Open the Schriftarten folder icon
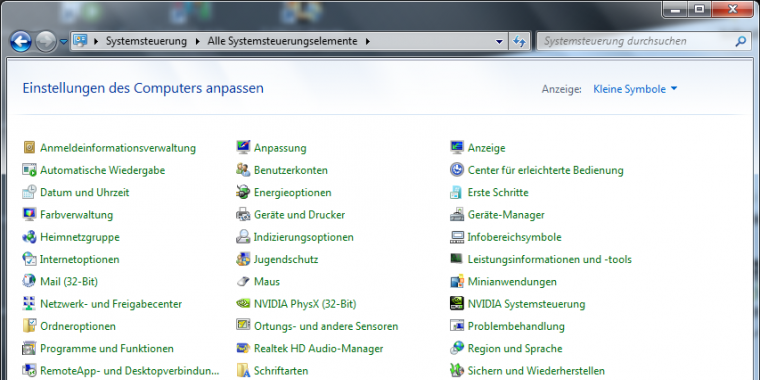Viewport: 760px width, 380px height. click(x=243, y=370)
